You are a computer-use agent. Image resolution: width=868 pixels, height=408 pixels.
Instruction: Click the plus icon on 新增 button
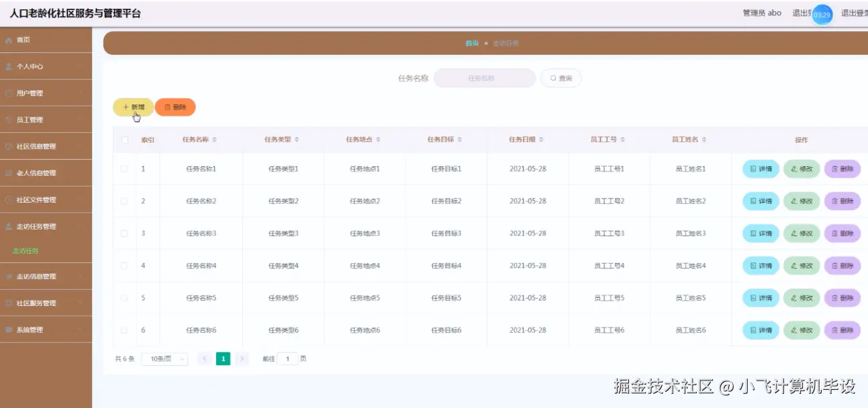126,107
